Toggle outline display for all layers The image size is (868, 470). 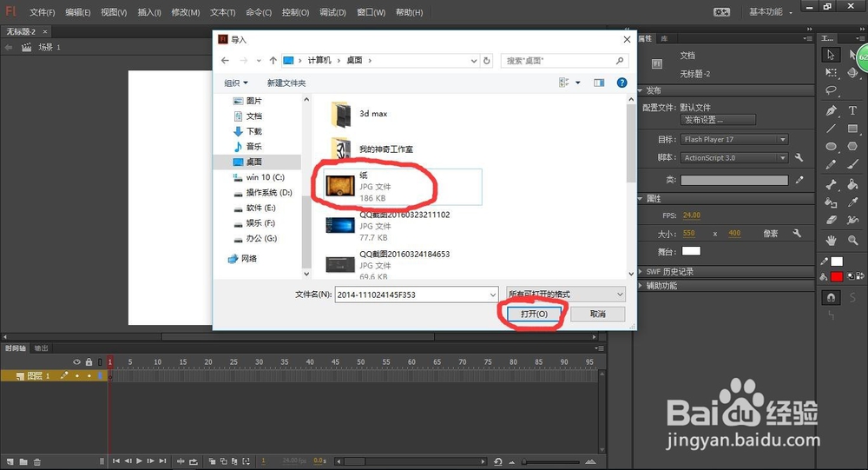[x=100, y=362]
